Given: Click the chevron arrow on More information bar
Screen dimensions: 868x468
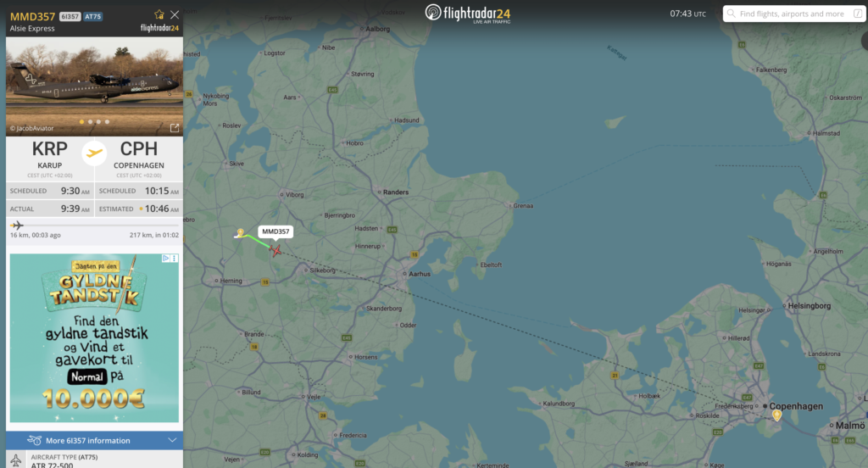Looking at the screenshot, I should (x=172, y=440).
